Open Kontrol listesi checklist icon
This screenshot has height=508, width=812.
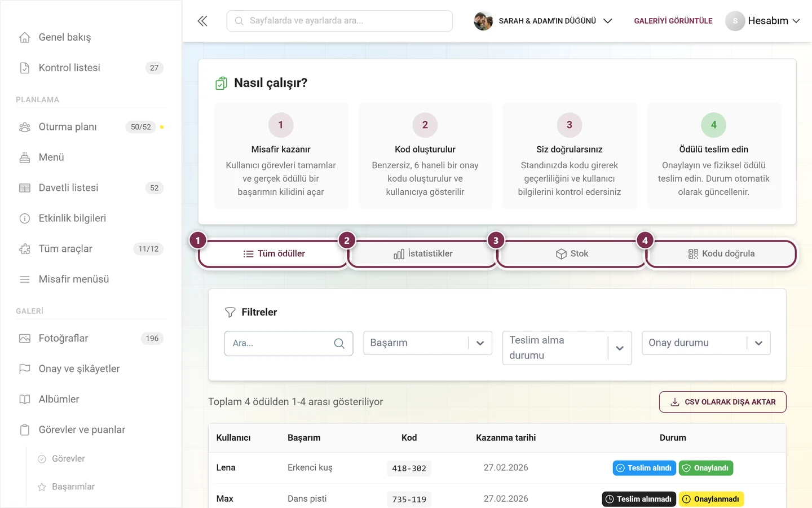[x=25, y=68]
